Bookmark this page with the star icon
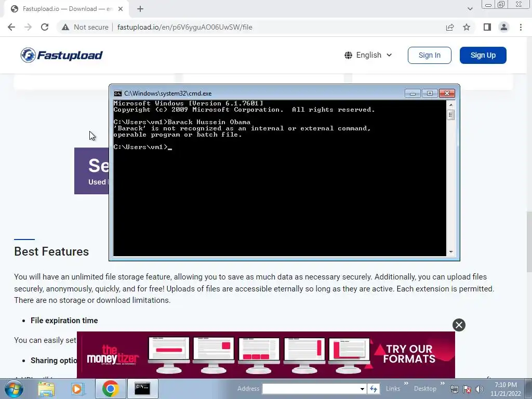Viewport: 532px width, 399px height. [x=467, y=27]
